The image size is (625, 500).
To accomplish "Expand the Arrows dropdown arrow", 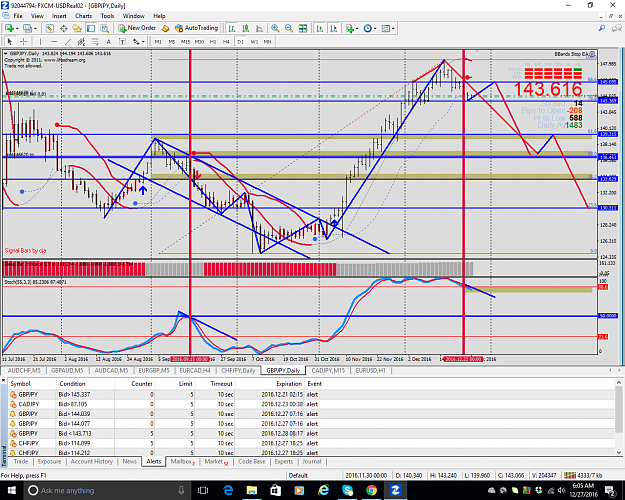I will point(143,42).
